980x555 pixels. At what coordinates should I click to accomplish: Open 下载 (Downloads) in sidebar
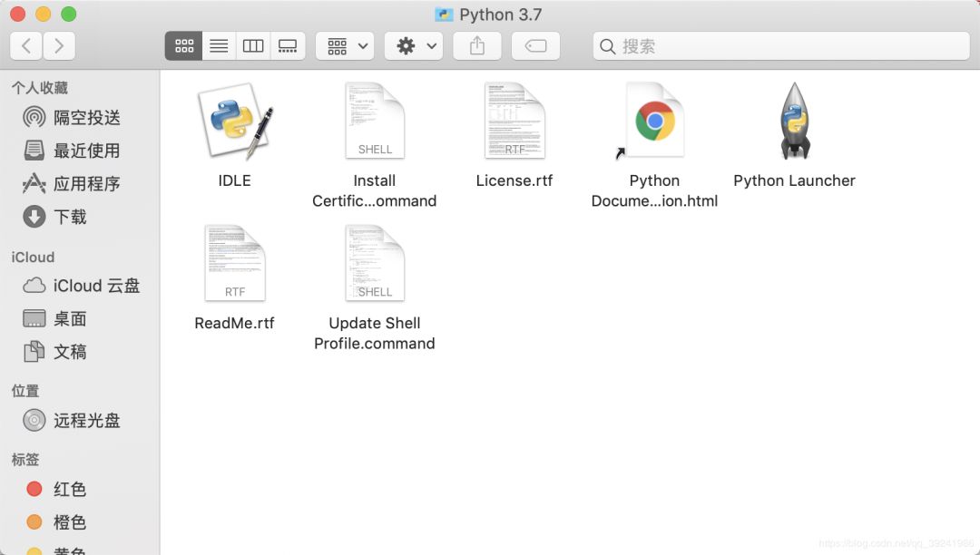click(80, 217)
